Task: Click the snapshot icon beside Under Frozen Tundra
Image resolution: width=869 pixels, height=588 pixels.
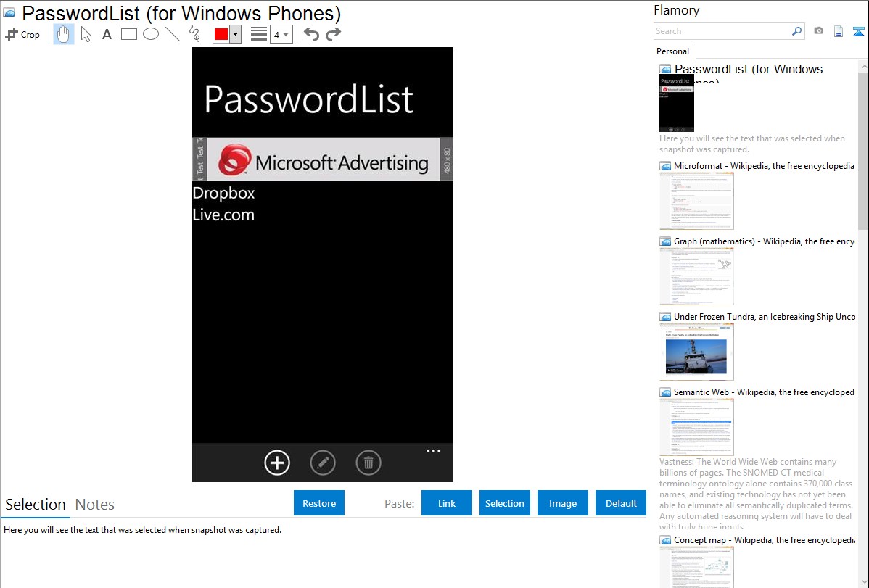Action: click(x=666, y=317)
